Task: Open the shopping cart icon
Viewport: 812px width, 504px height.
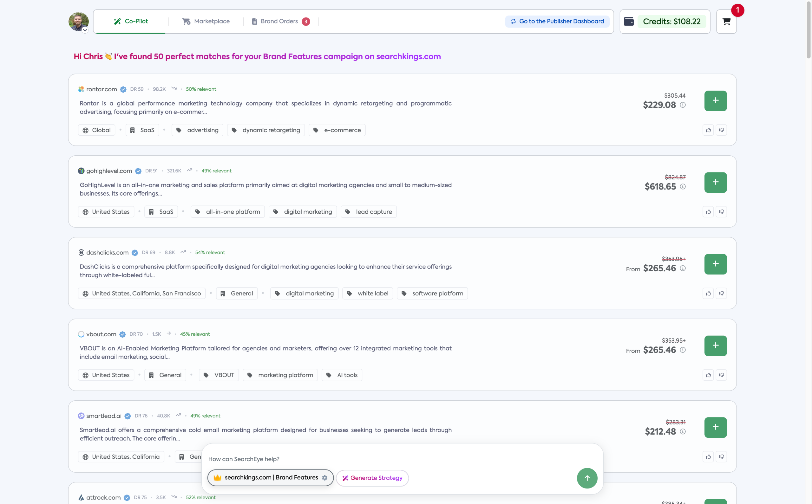Action: 726,22
